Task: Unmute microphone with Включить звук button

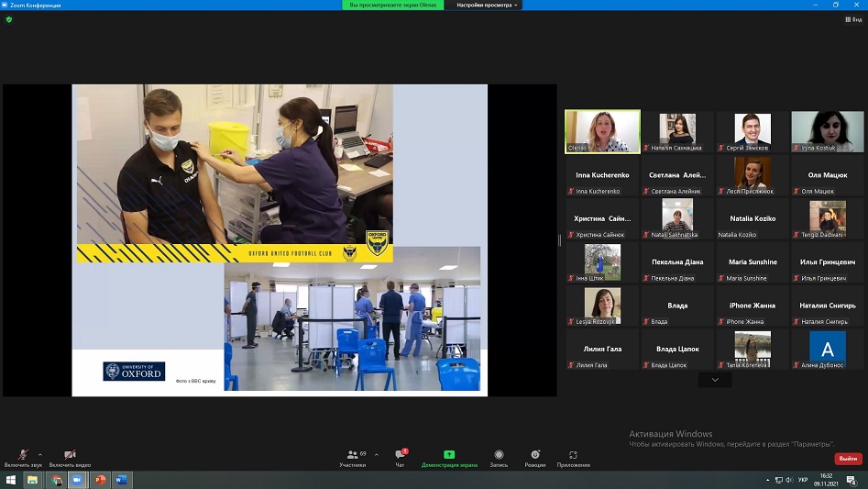Action: click(x=22, y=457)
